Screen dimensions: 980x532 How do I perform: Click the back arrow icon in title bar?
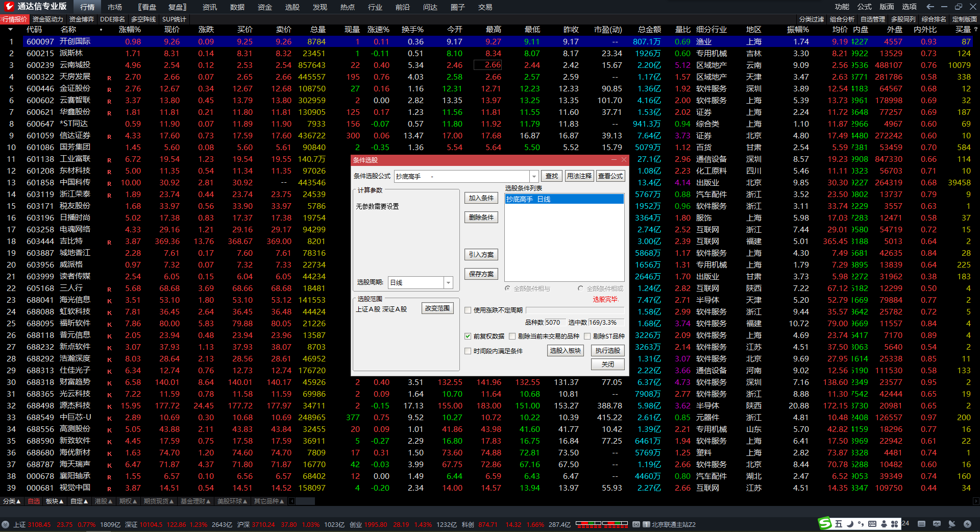[x=930, y=7]
